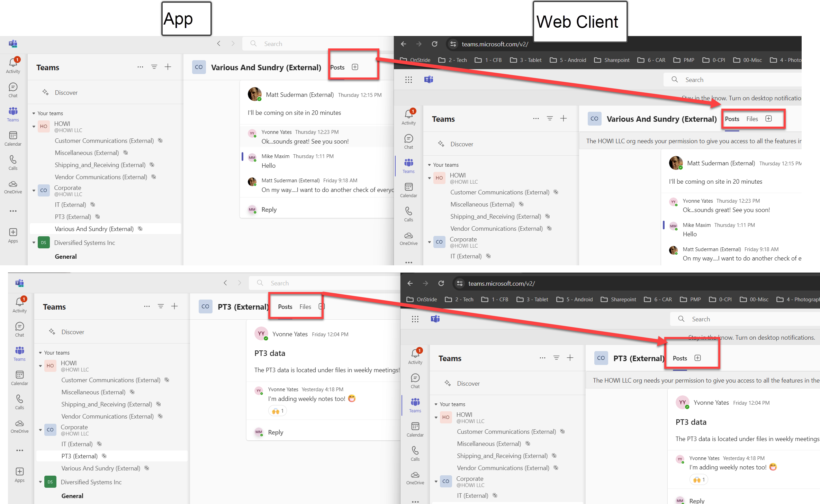Collapse the Corporate team in the top web client
Image resolution: width=820 pixels, height=504 pixels.
(x=430, y=242)
